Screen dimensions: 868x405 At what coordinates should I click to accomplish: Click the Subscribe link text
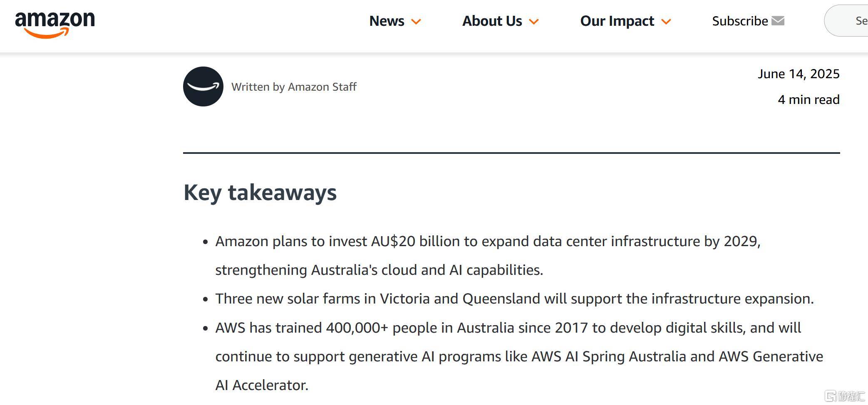click(740, 21)
